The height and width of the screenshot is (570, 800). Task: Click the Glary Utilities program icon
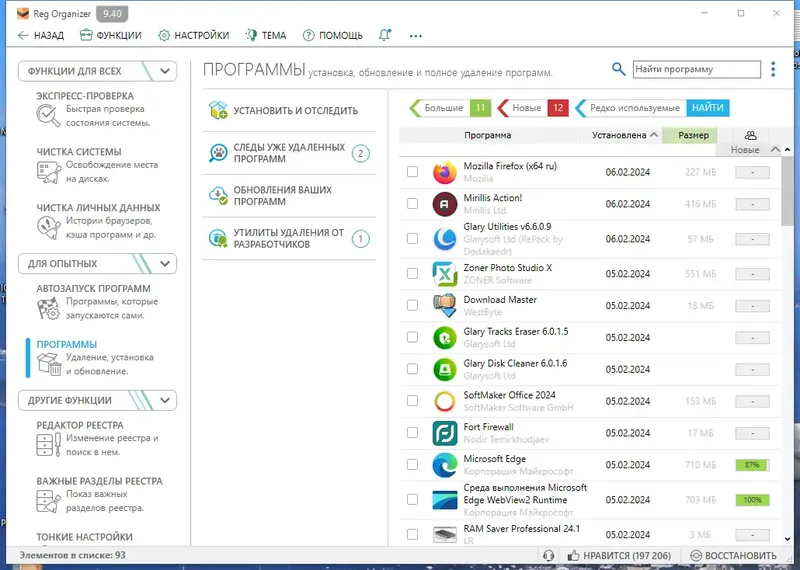[x=444, y=239]
